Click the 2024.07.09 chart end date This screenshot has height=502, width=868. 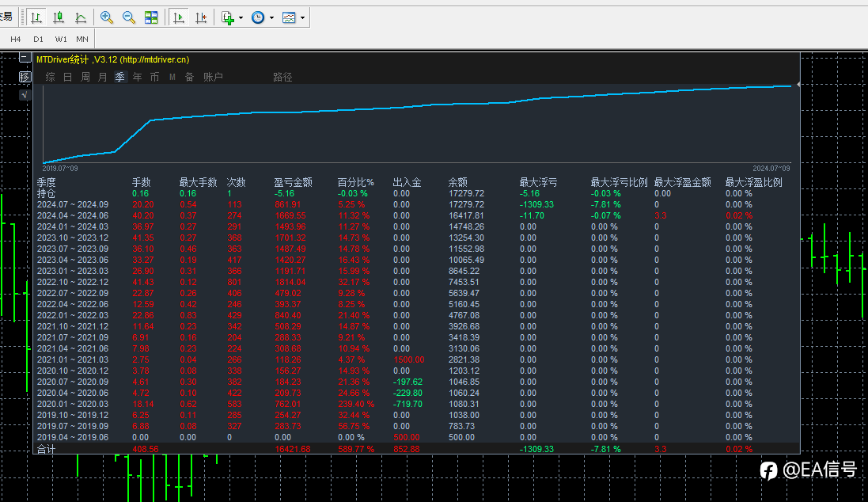[x=771, y=168]
